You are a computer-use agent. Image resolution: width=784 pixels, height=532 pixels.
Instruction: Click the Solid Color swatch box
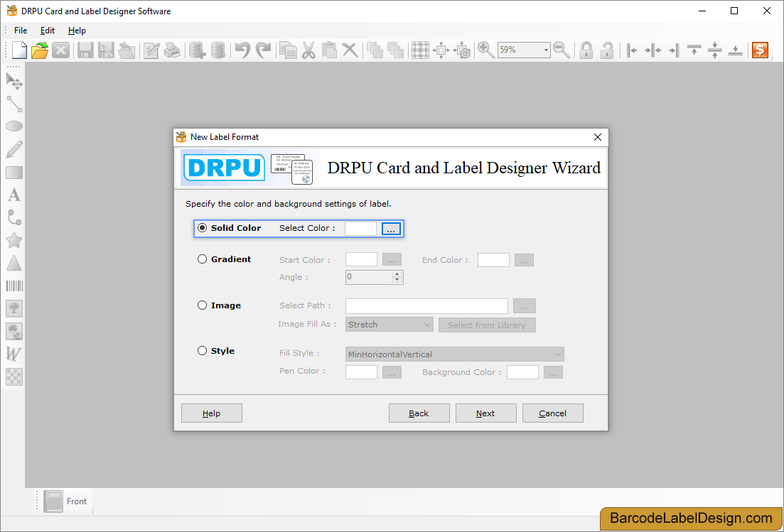tap(360, 228)
